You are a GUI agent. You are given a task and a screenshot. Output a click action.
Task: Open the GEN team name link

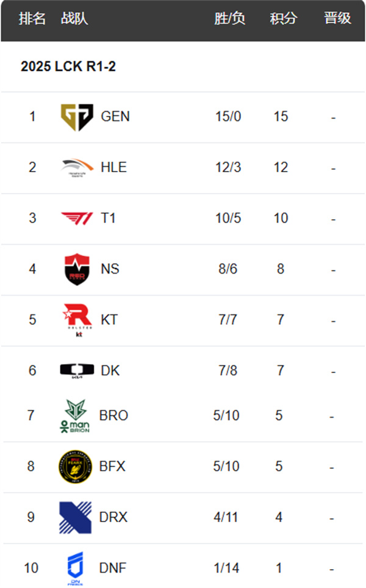(115, 117)
